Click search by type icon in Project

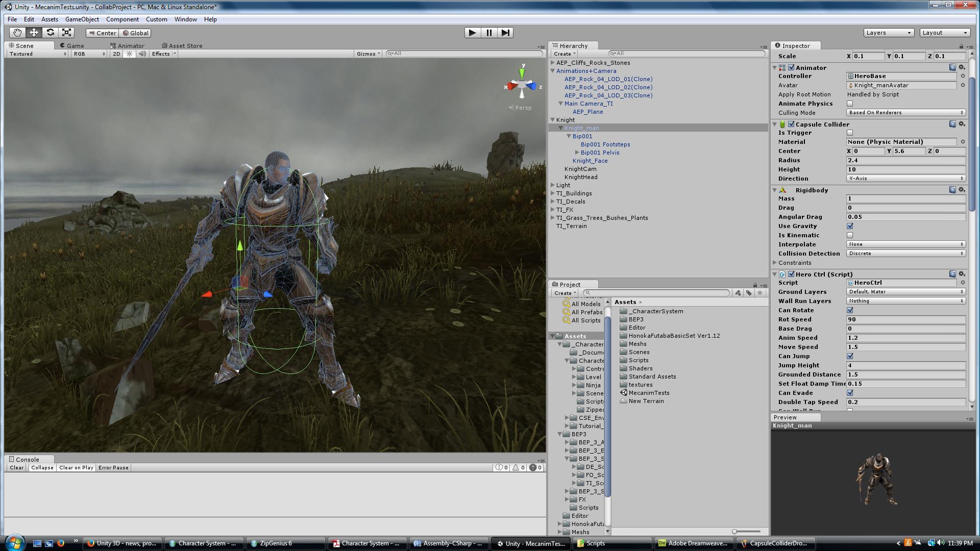[x=738, y=293]
